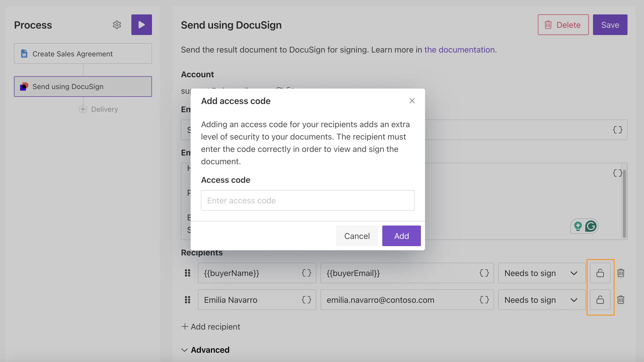This screenshot has width=644, height=362.
Task: Click the Word document icon in Create Sales Agreement
Action: [24, 54]
